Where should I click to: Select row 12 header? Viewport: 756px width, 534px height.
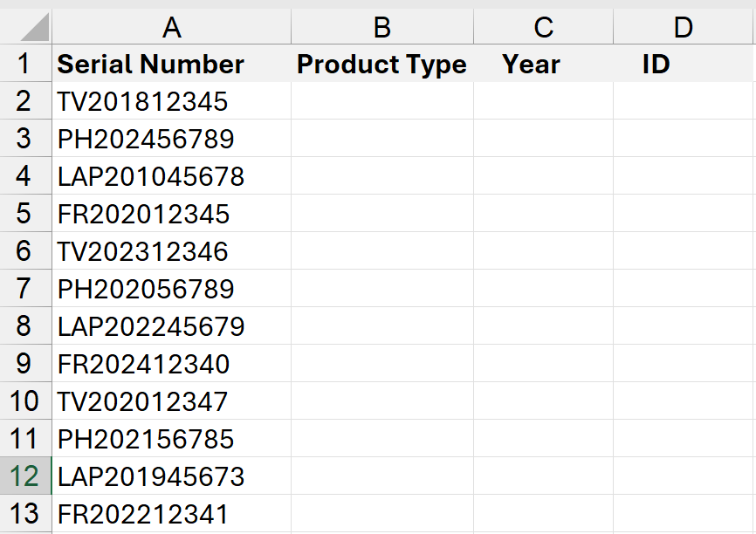(24, 476)
